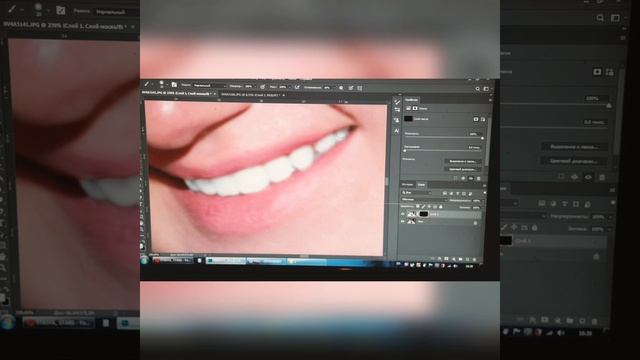
Task: Select the black layer mask thumbnail in Layers
Action: pos(424,214)
